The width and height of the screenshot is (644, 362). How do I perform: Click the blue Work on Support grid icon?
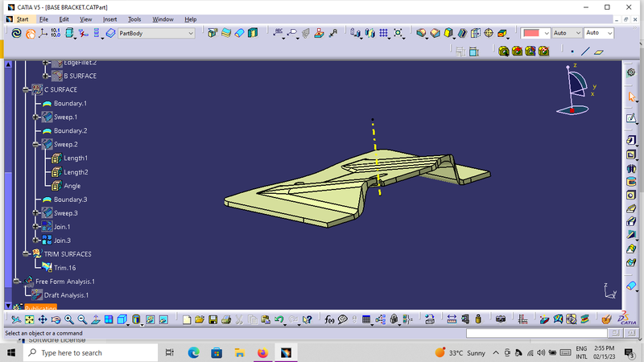pyautogui.click(x=384, y=33)
